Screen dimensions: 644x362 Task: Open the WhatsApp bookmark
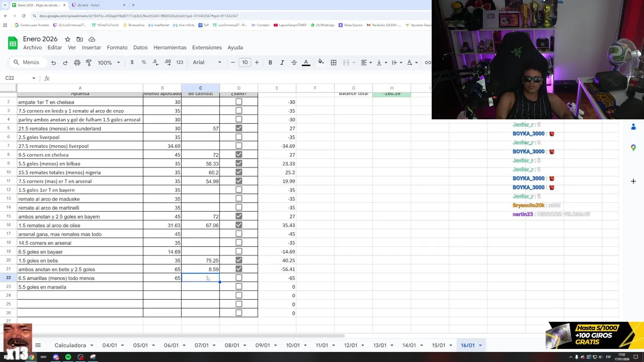(x=323, y=25)
